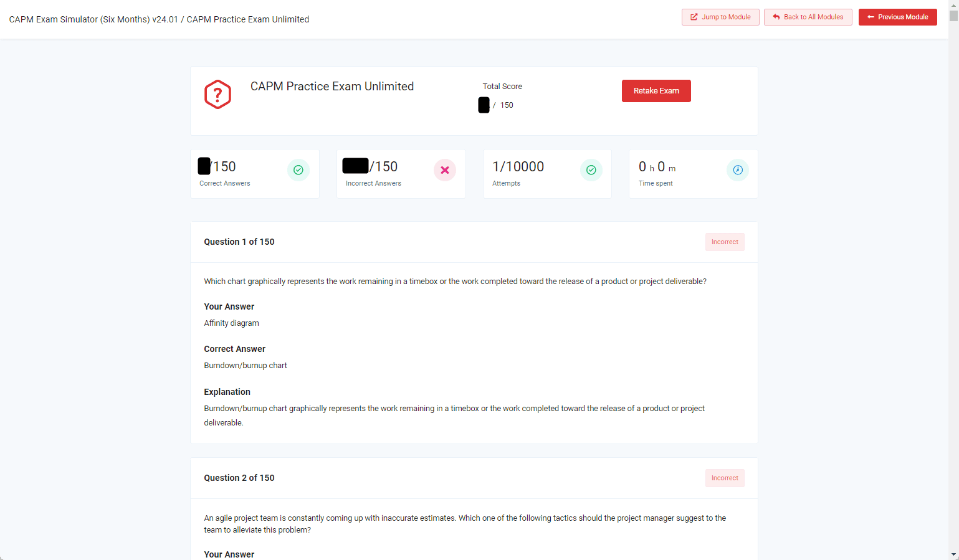Click the Total Score label
959x560 pixels.
(502, 87)
